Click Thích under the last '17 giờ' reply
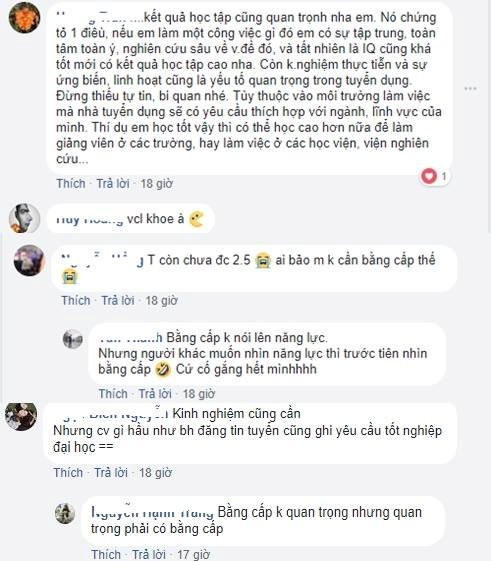491x561 pixels. pyautogui.click(x=106, y=555)
